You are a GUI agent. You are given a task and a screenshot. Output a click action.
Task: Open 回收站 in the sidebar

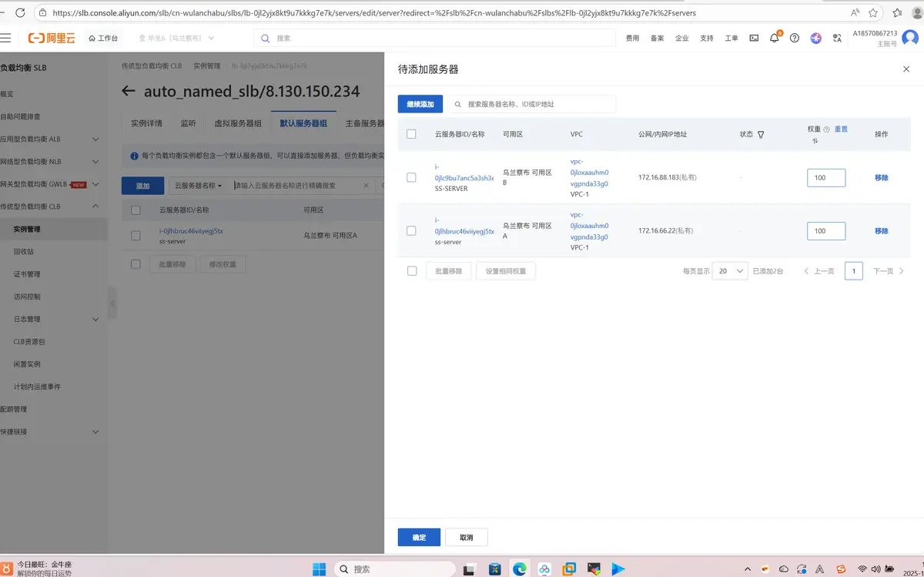tap(24, 251)
